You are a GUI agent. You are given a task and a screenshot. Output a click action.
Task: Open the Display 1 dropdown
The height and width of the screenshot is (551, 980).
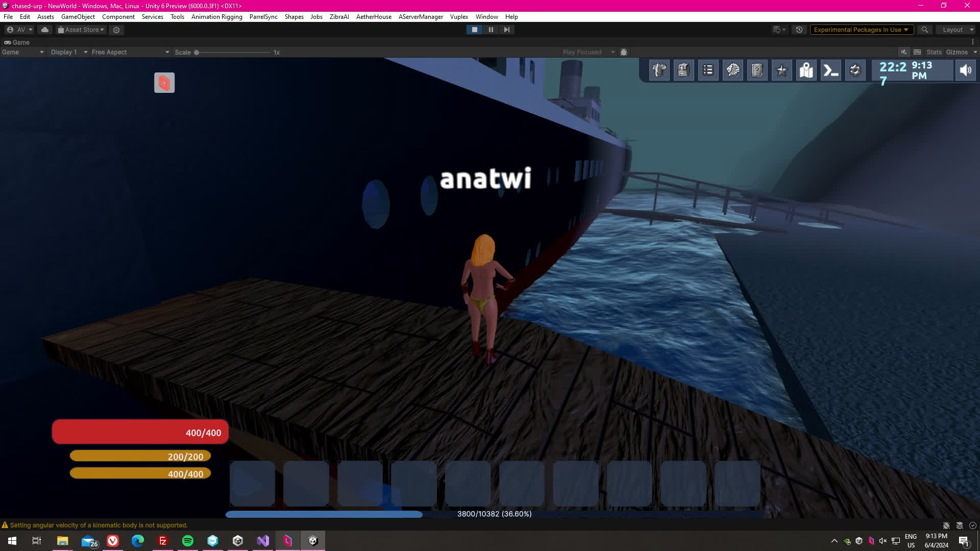pos(68,52)
